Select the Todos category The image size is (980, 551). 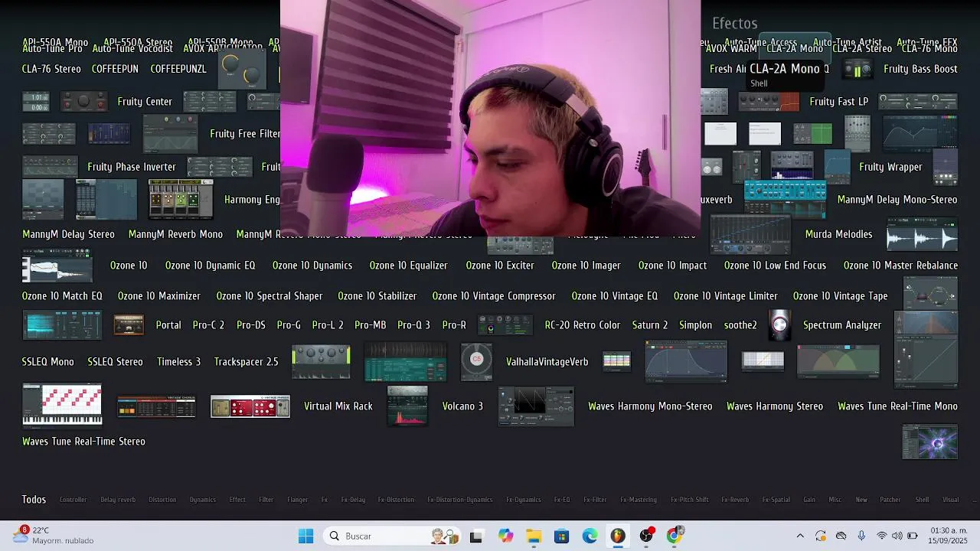(x=34, y=499)
